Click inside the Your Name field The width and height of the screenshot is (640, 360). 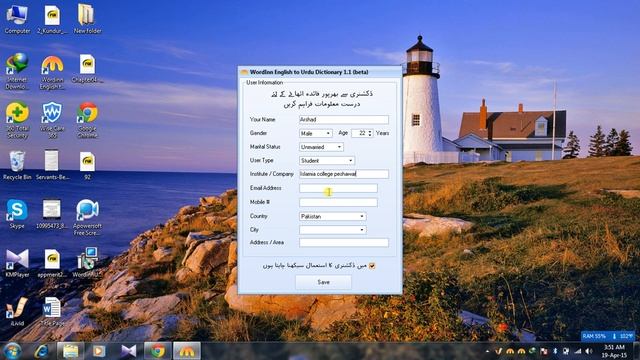click(344, 120)
